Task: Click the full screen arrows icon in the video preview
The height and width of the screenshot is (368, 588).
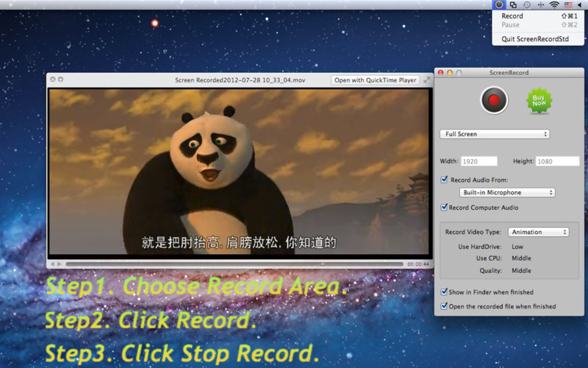Action: [427, 80]
